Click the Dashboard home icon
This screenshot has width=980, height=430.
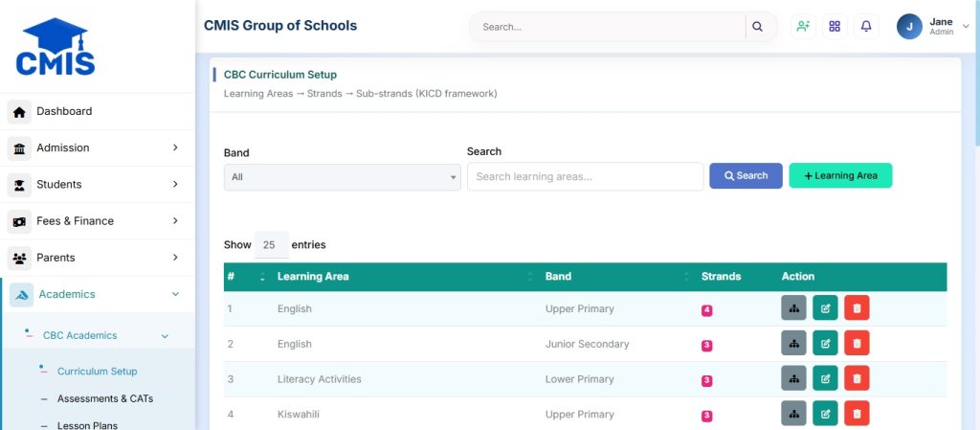19,112
